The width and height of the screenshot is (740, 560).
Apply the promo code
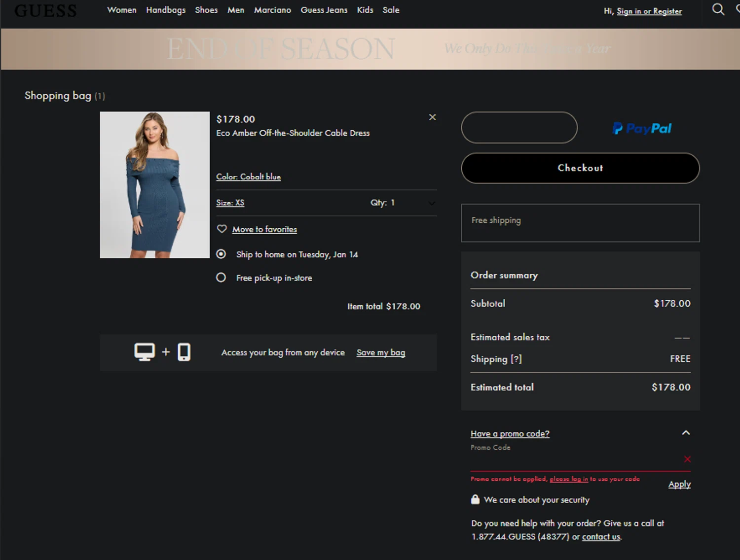point(679,484)
